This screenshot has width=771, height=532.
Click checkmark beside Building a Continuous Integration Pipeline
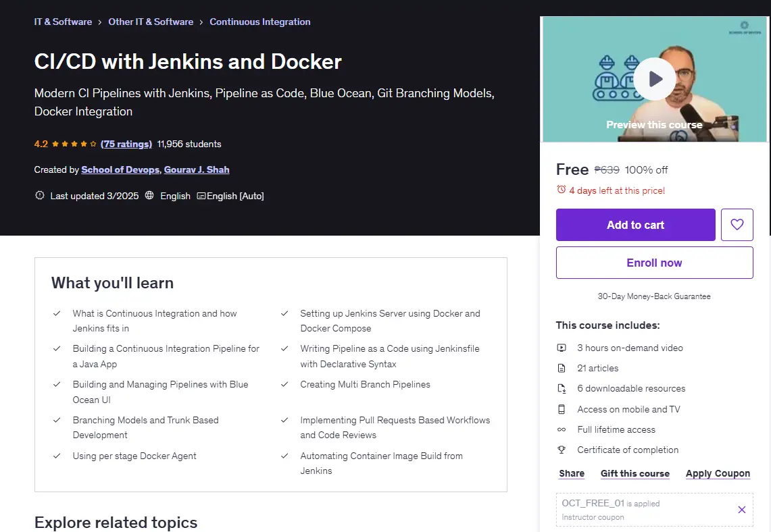pyautogui.click(x=57, y=348)
